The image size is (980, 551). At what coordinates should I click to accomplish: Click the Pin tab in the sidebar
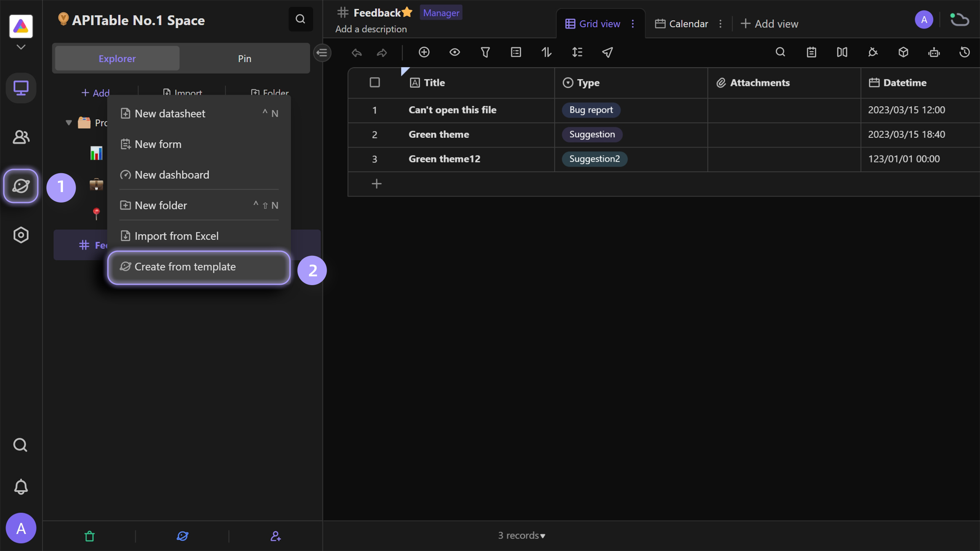point(244,59)
